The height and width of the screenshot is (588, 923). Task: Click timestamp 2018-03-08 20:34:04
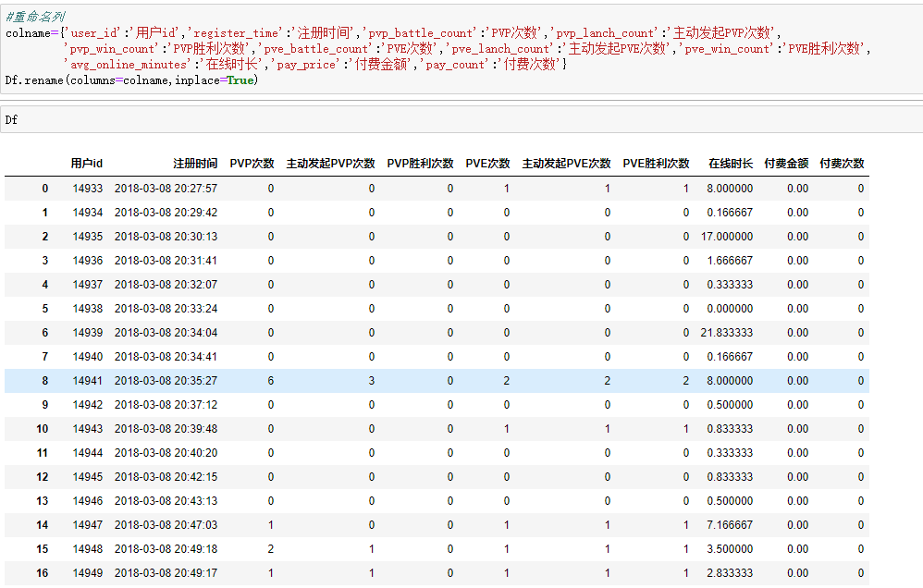click(x=166, y=333)
